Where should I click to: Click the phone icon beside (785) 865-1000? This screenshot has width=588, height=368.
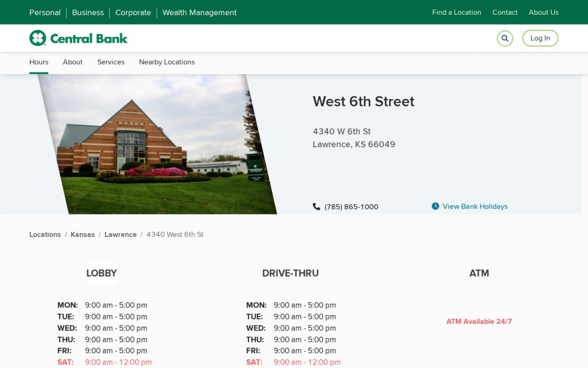(317, 207)
